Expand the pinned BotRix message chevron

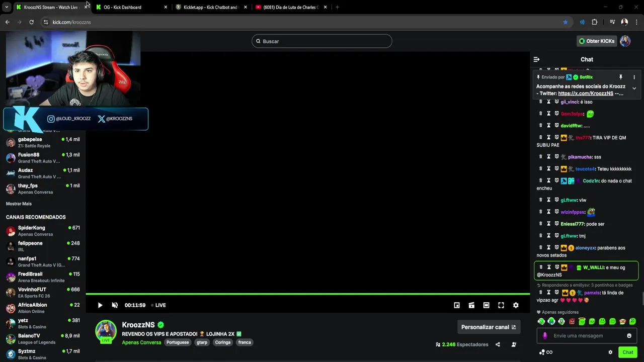point(634,88)
